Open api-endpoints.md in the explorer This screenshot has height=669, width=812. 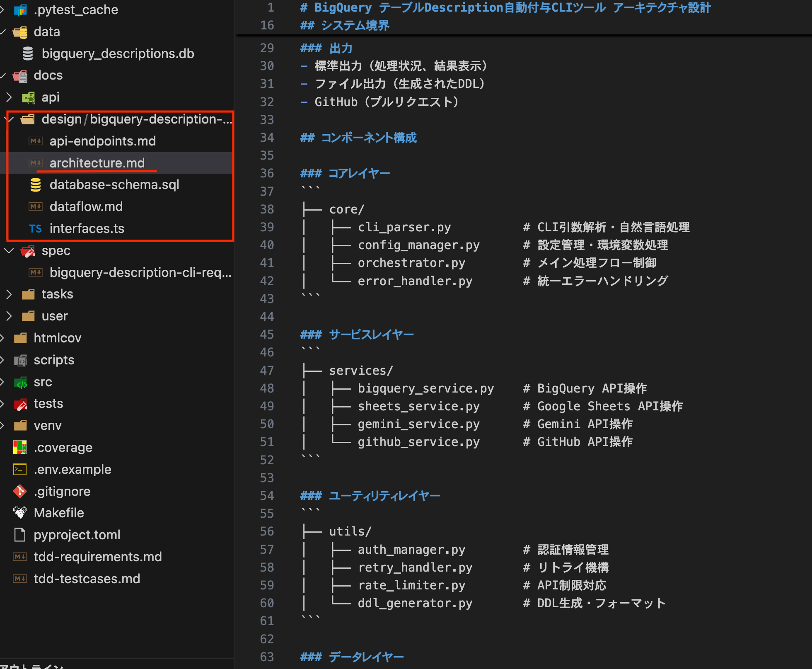click(x=103, y=141)
